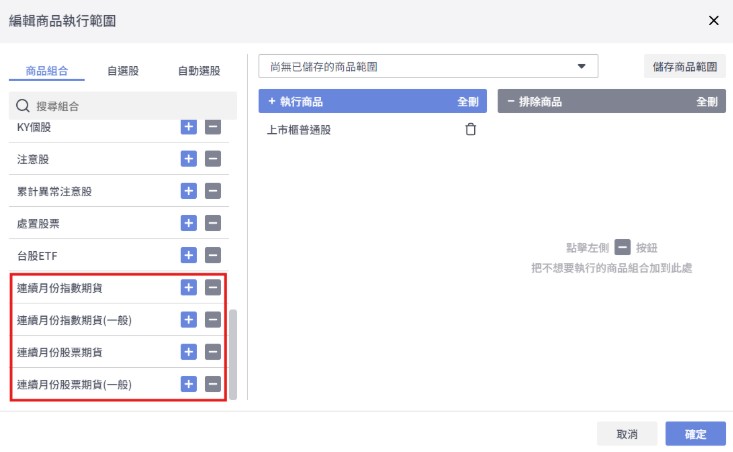Click minus icon beside 連續月份指數期貨(一般)
This screenshot has width=733, height=452.
pyautogui.click(x=212, y=320)
